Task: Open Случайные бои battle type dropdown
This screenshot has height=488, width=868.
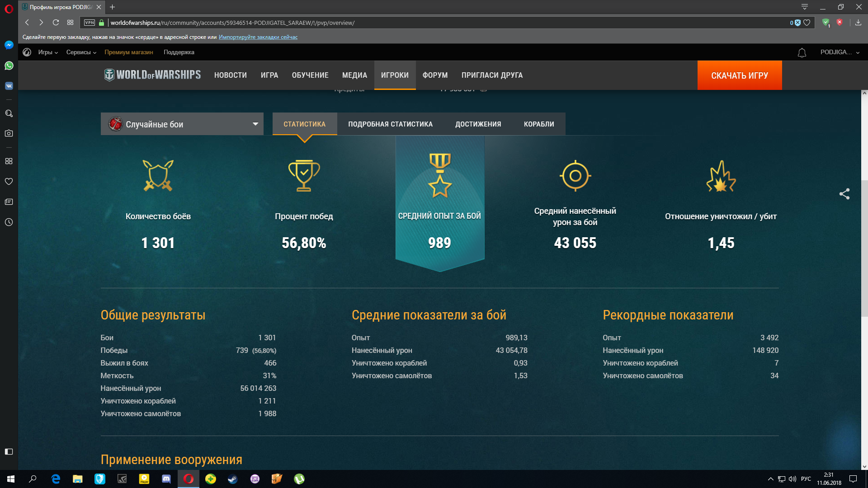Action: pos(182,124)
